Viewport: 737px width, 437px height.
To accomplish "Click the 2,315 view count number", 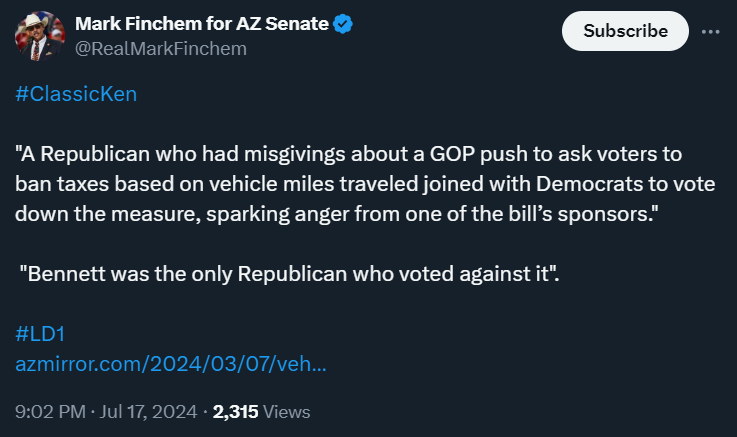I will pyautogui.click(x=235, y=412).
